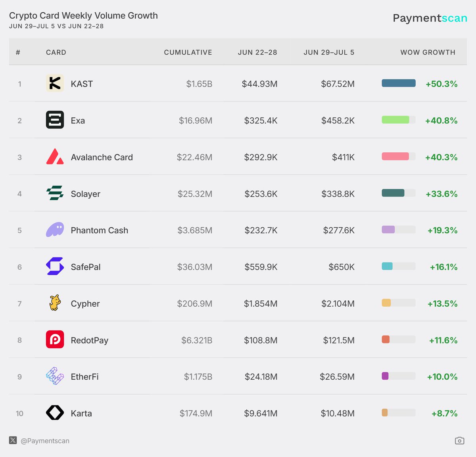Click the Avalanche Card pink growth bar

click(395, 156)
